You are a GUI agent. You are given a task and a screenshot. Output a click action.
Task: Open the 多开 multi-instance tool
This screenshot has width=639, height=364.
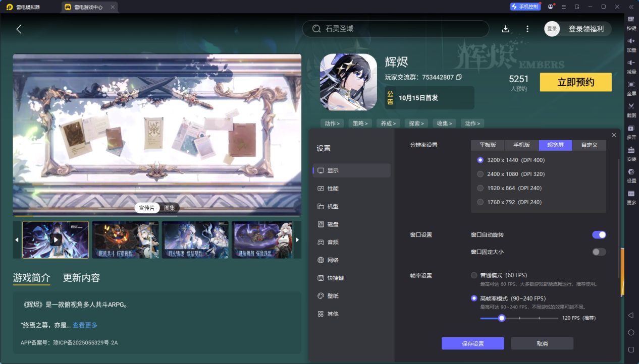(x=631, y=132)
